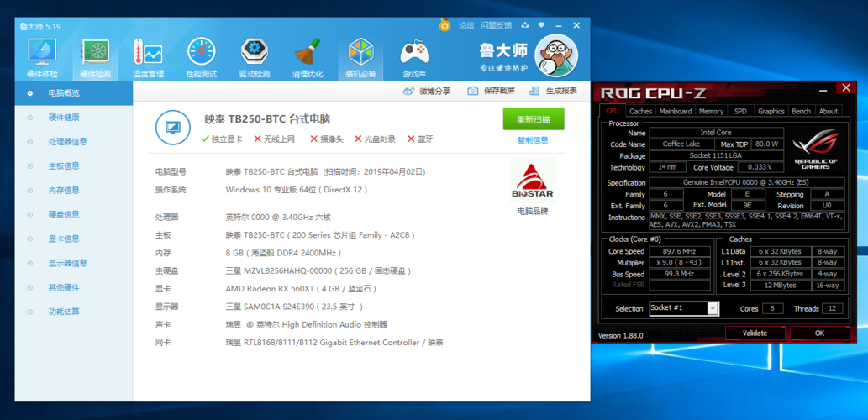
Task: Switch to About tab in CPU-Z
Action: click(829, 111)
